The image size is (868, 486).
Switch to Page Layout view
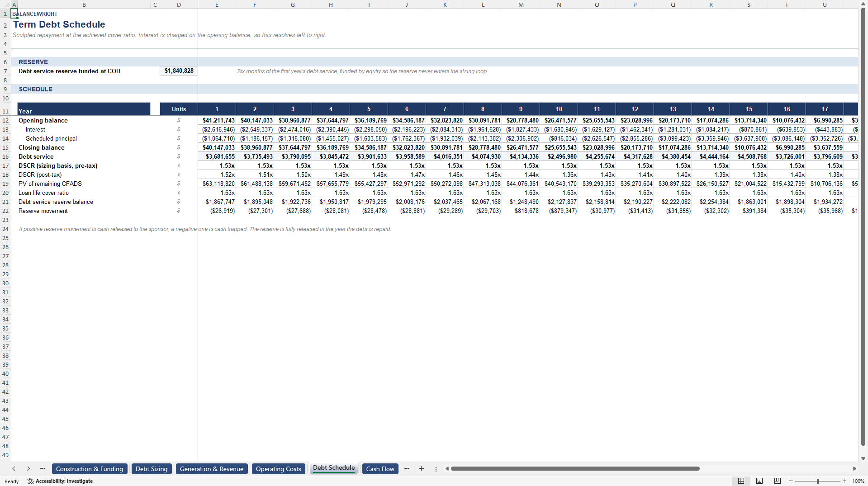[x=759, y=481]
